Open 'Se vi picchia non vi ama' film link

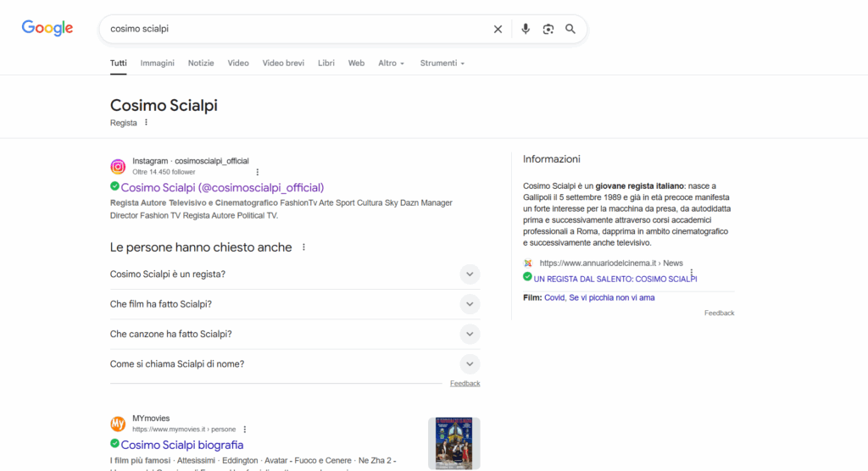[611, 297]
